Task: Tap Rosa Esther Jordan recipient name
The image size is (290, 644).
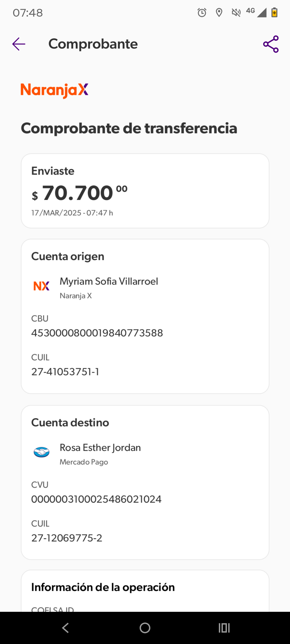Action: click(100, 448)
